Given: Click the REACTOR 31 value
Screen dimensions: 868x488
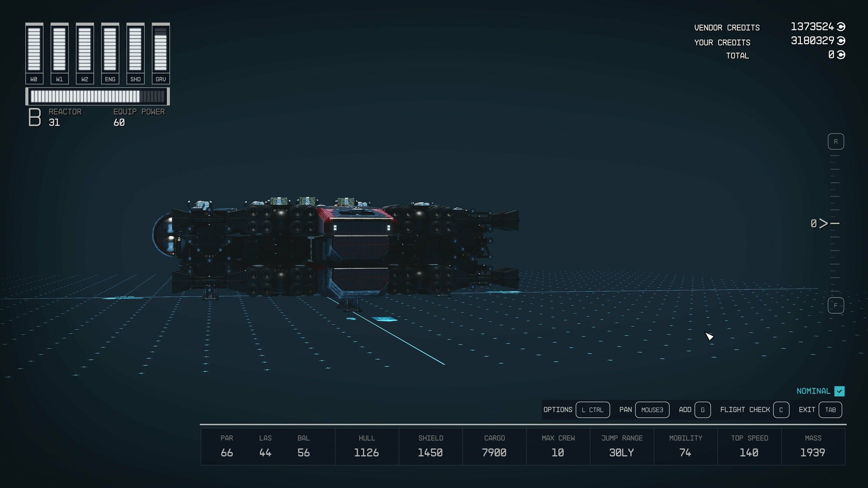Looking at the screenshot, I should click(x=54, y=122).
